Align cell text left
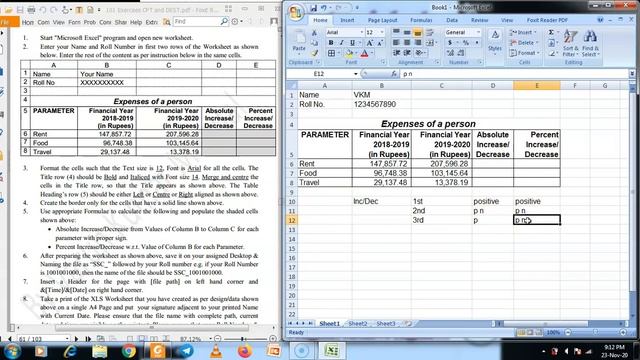Image resolution: width=640 pixels, height=360 pixels. coord(396,42)
